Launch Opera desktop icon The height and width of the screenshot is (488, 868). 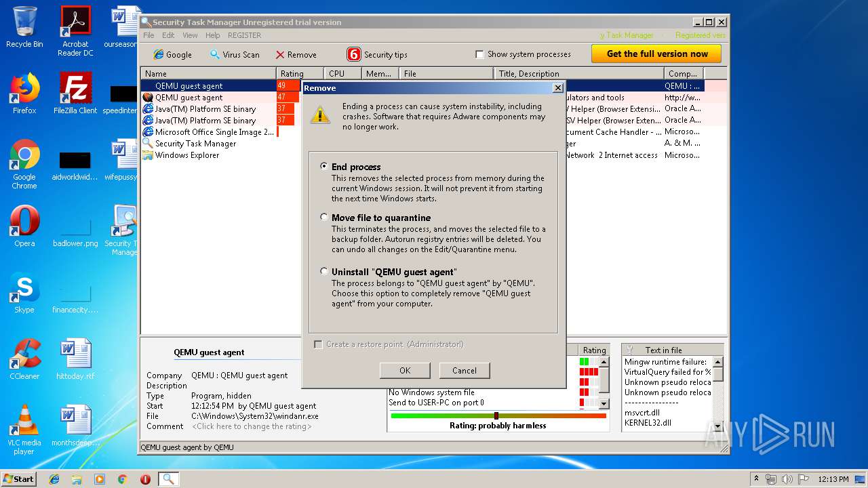[24, 226]
